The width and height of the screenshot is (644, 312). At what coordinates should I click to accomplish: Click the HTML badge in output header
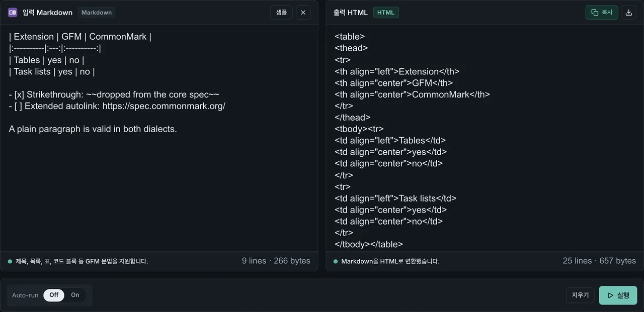pyautogui.click(x=386, y=13)
